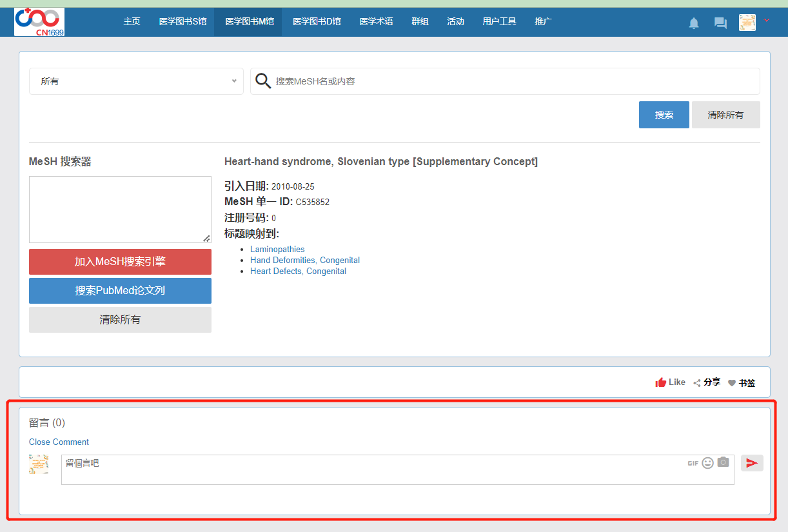
Task: Click the GIF icon in comment box
Action: pos(693,463)
